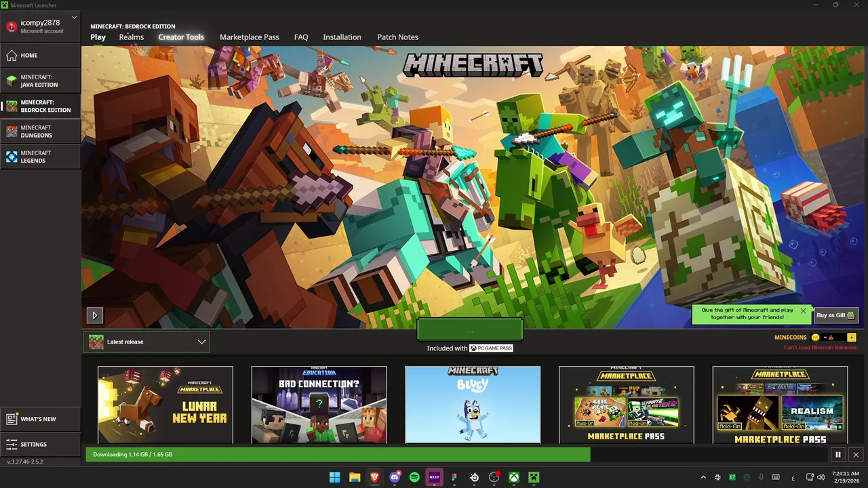Click the Minecoin coin icon

click(x=815, y=338)
